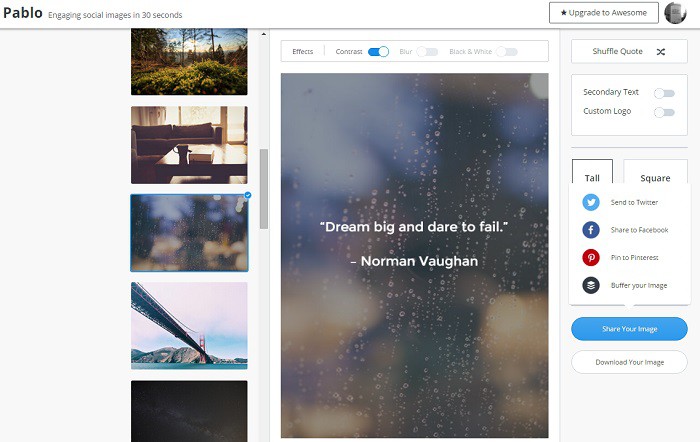Enable the Secondary Text switch
Viewport: 700px width, 442px height.
[664, 93]
